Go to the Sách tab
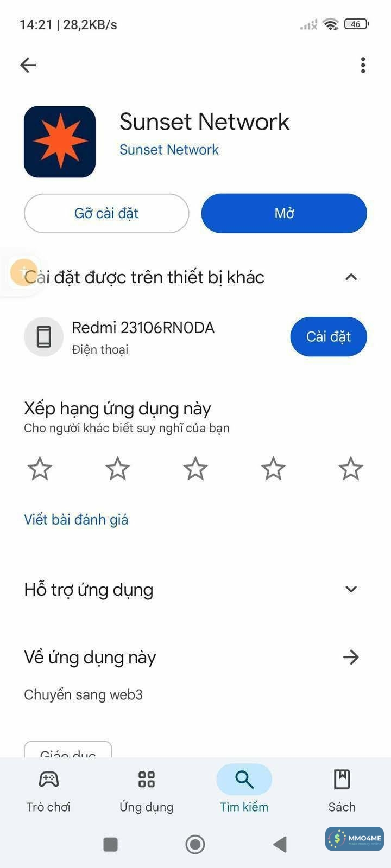 coord(342,790)
